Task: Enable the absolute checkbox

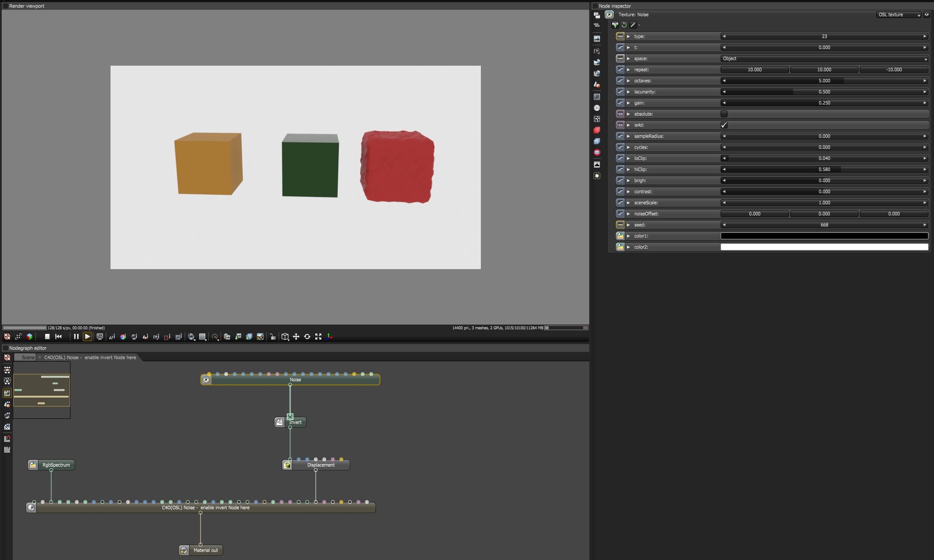Action: point(724,114)
